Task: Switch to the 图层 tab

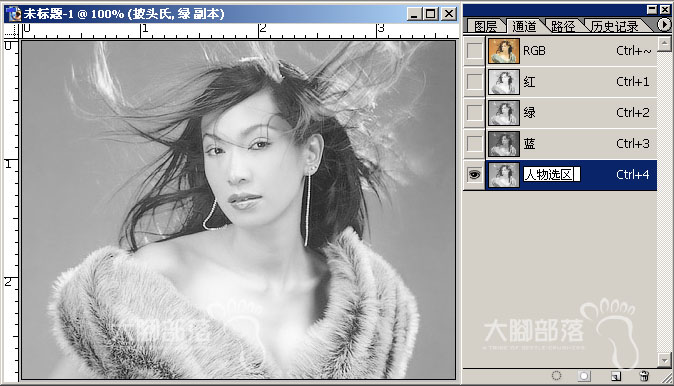Action: tap(485, 26)
